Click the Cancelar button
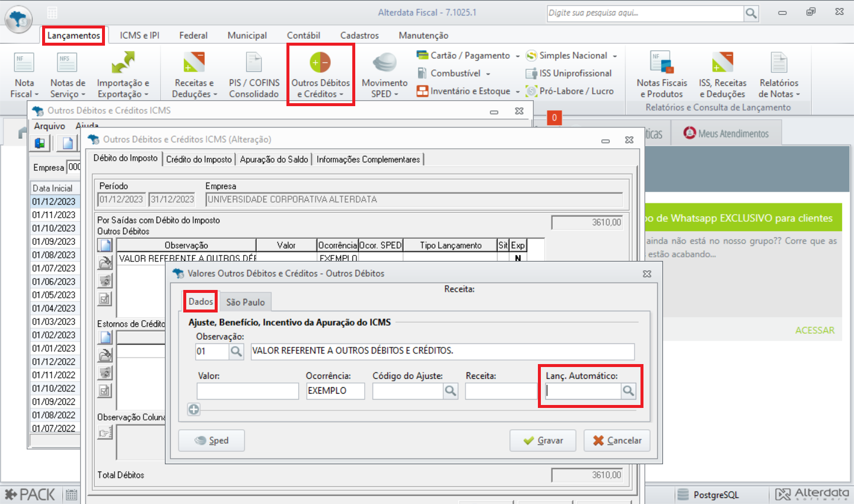 click(617, 441)
